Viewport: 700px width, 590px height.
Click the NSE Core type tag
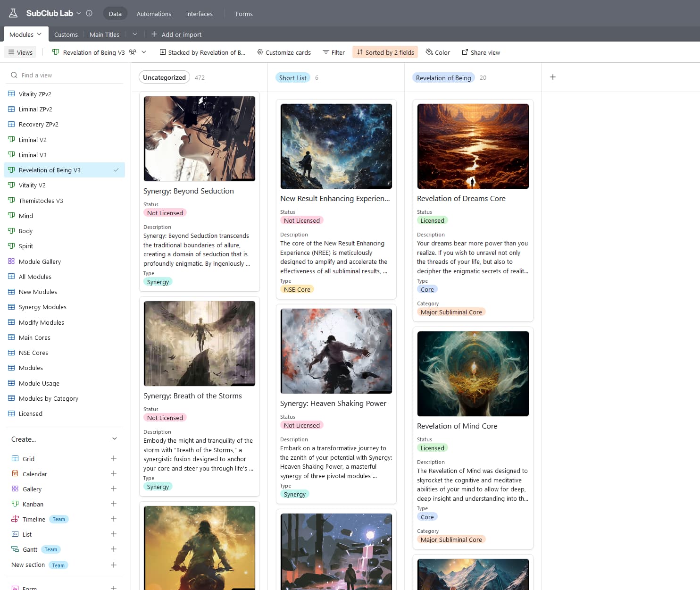pyautogui.click(x=297, y=289)
